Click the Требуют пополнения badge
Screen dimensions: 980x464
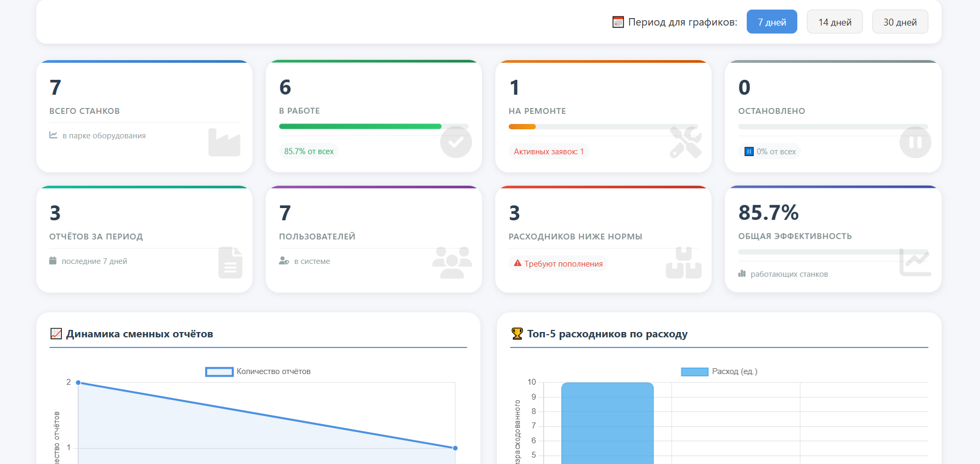point(558,263)
